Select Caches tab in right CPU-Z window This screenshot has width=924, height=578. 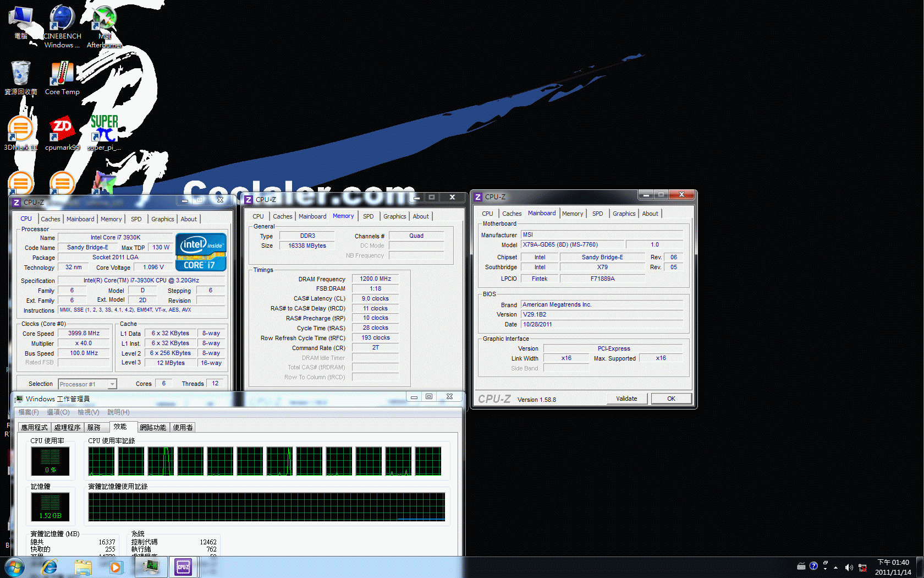coord(512,214)
